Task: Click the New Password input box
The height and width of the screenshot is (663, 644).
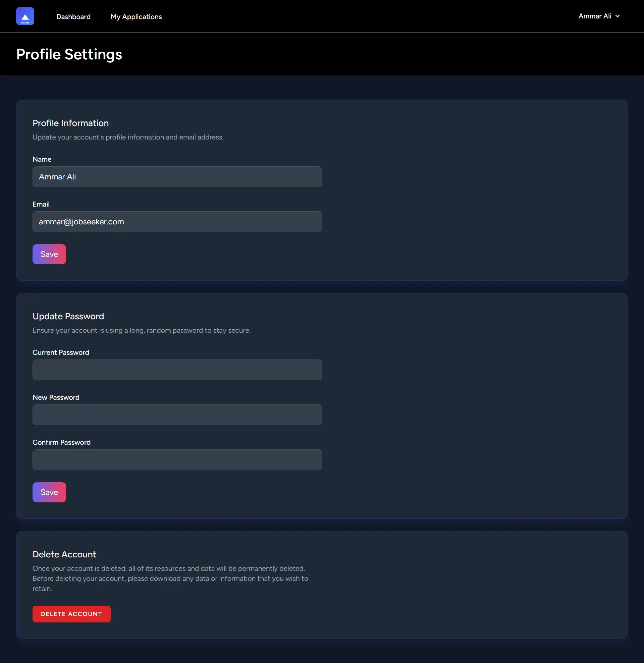Action: (x=177, y=415)
